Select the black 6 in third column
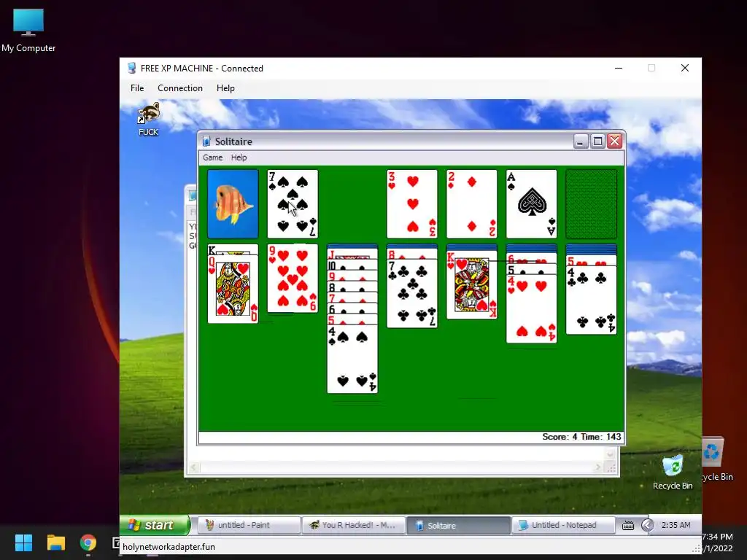 point(352,308)
